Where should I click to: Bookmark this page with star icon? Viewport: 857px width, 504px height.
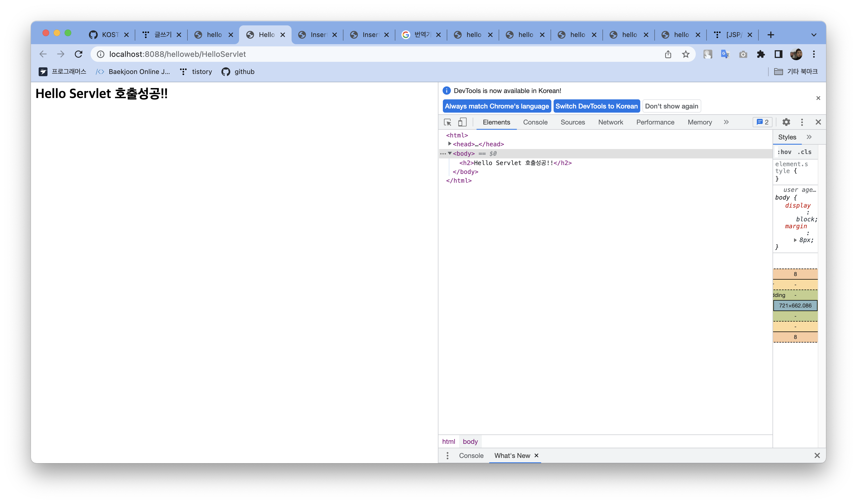[686, 54]
